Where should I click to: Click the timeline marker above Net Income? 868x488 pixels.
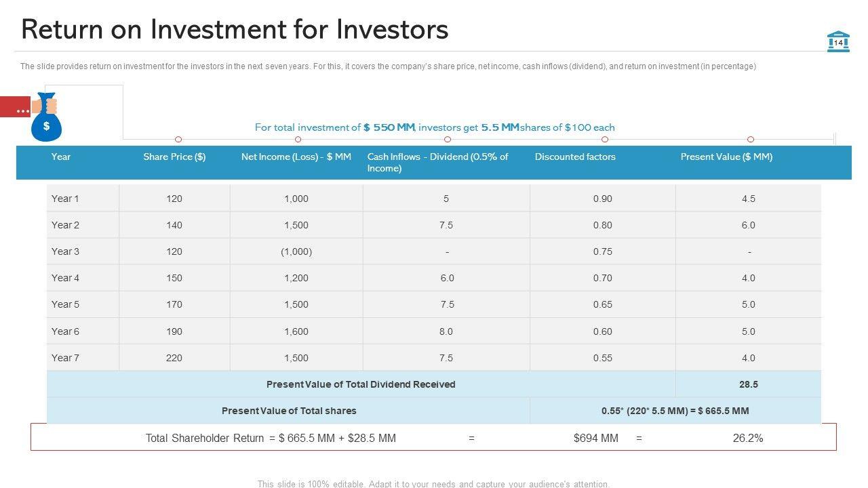(x=298, y=140)
